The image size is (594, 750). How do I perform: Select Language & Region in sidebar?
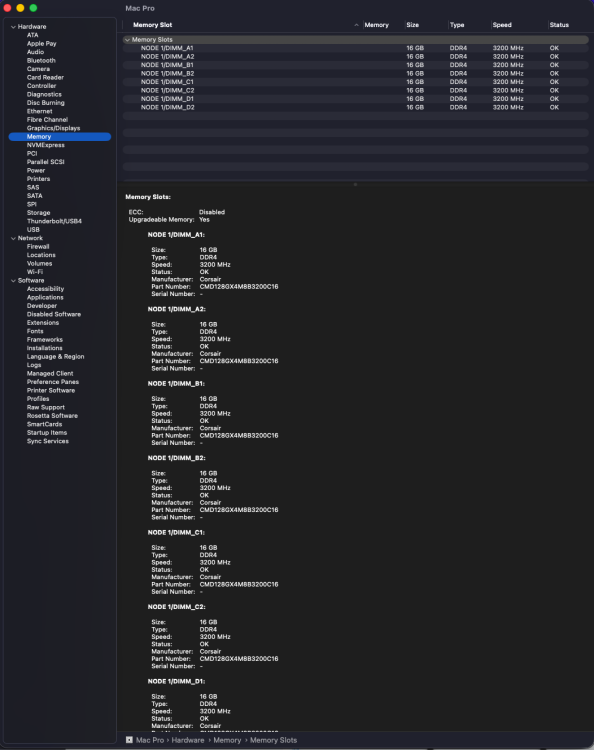pyautogui.click(x=55, y=357)
